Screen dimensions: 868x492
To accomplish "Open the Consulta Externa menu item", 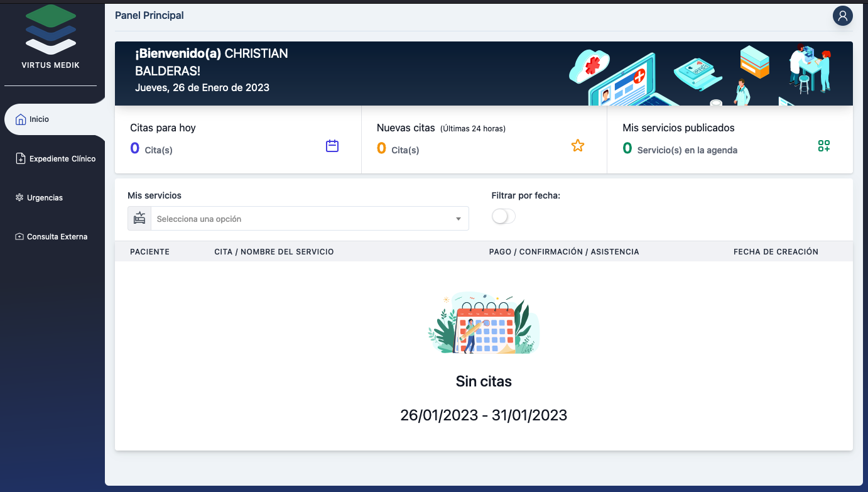I will [x=57, y=237].
